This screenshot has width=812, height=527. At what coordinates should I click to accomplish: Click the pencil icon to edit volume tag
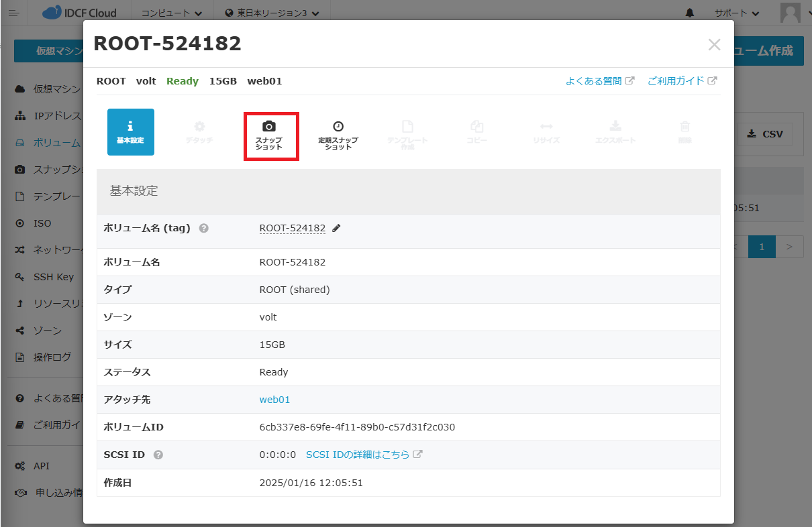click(337, 229)
